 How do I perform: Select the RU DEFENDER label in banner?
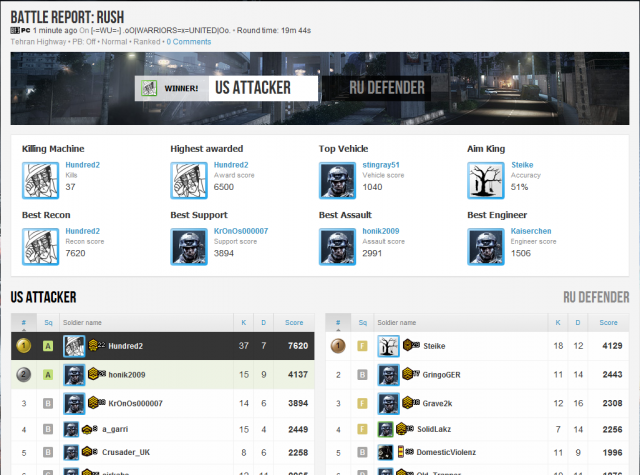point(386,88)
